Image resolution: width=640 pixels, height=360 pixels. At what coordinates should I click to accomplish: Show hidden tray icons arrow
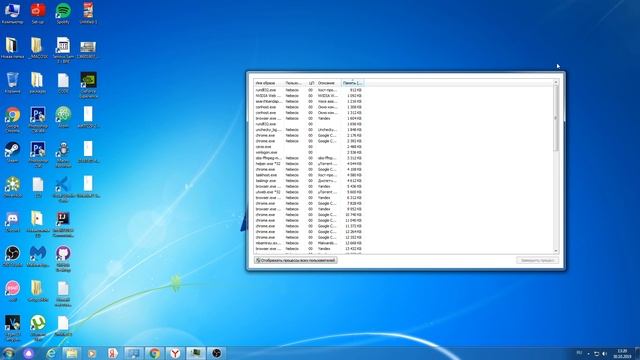pos(589,353)
